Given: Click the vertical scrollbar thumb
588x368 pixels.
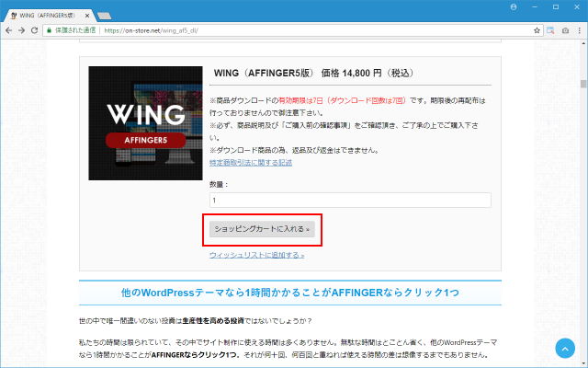Looking at the screenshot, I should [x=583, y=84].
